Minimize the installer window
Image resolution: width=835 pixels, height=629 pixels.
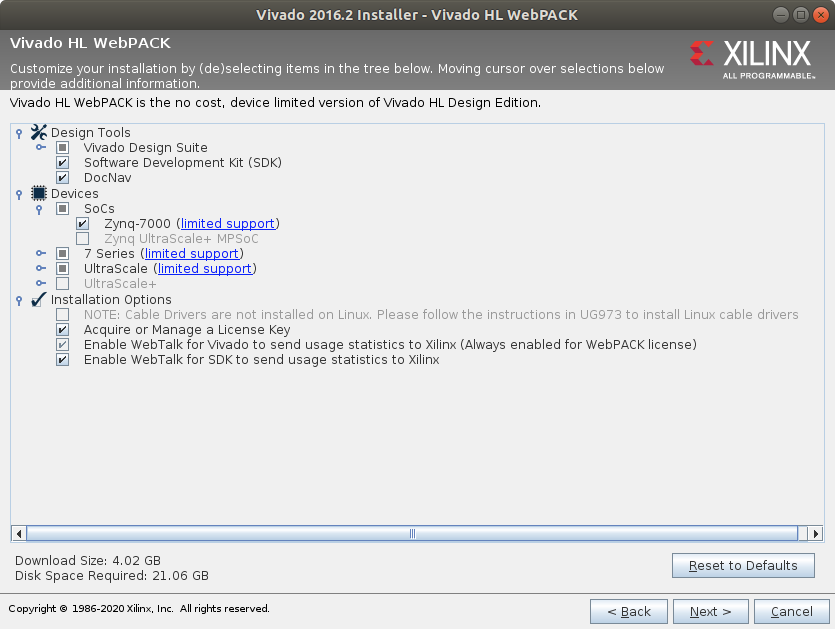point(781,15)
